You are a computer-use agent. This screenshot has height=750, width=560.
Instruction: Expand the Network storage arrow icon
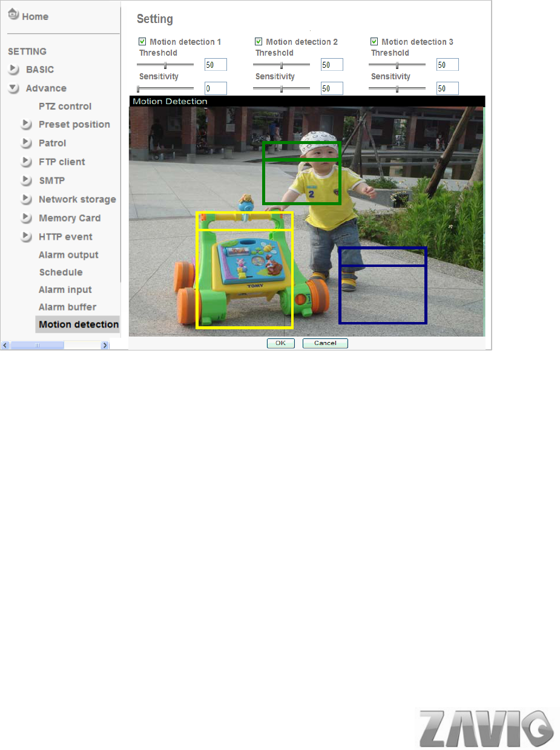coord(26,199)
